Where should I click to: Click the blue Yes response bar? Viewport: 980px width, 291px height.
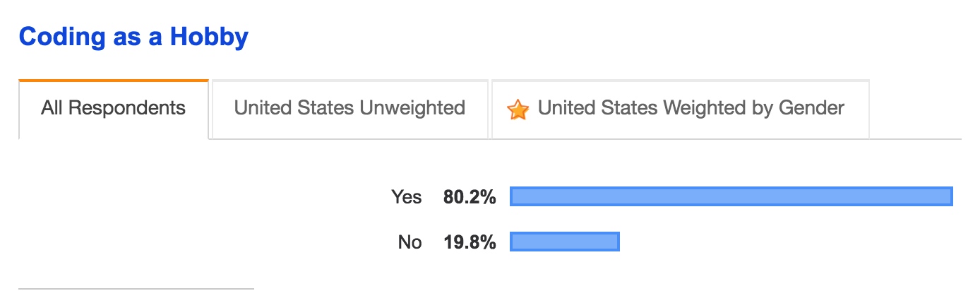pyautogui.click(x=731, y=196)
